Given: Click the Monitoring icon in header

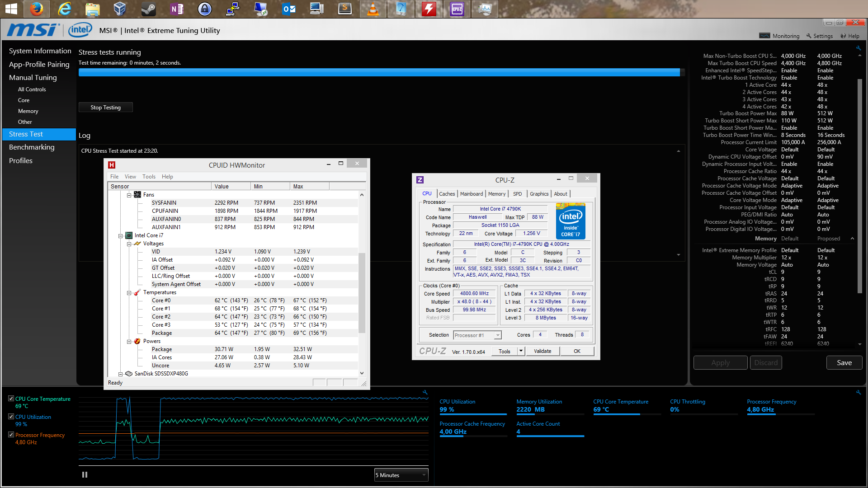Looking at the screenshot, I should click(764, 36).
